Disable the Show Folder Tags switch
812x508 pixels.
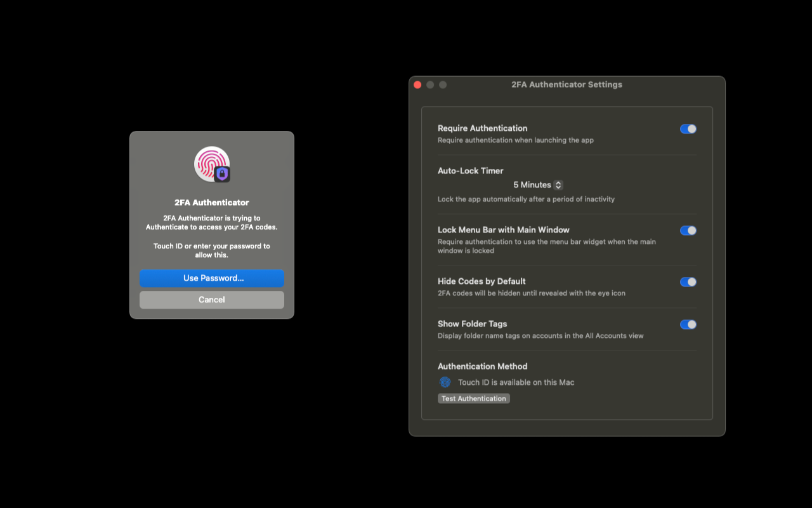688,324
